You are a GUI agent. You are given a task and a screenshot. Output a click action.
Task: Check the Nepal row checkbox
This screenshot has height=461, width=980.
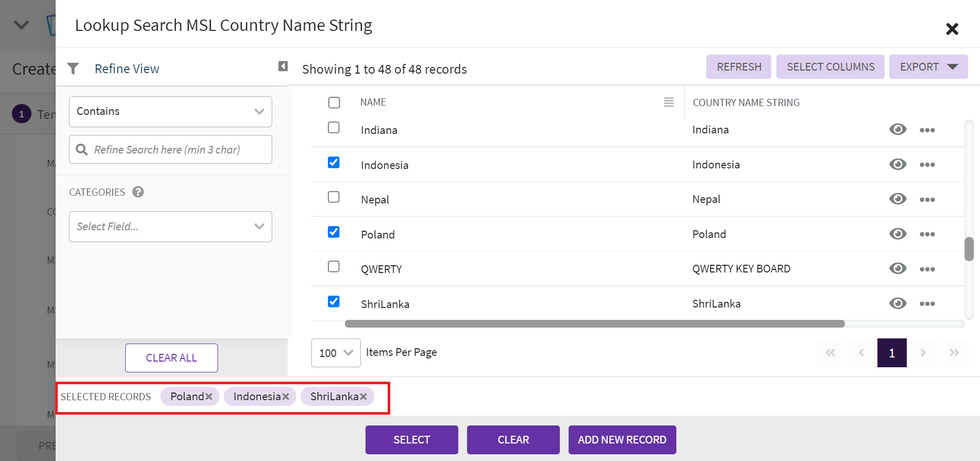(334, 197)
